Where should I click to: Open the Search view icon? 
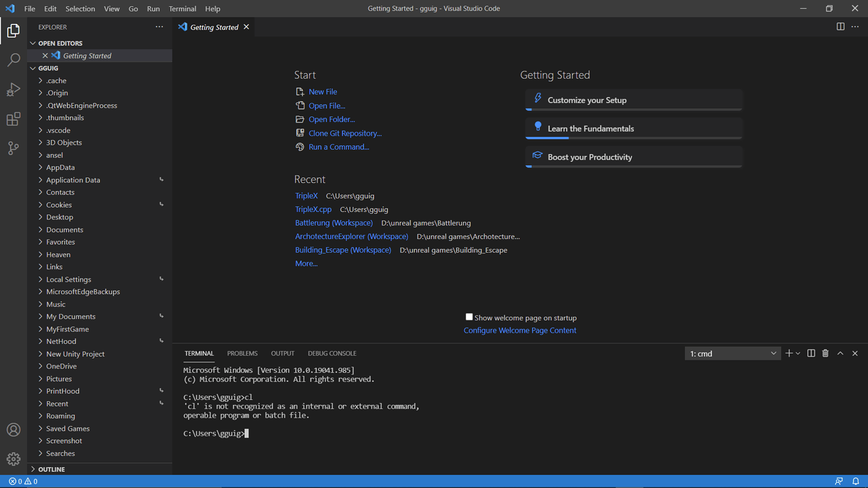pyautogui.click(x=13, y=60)
